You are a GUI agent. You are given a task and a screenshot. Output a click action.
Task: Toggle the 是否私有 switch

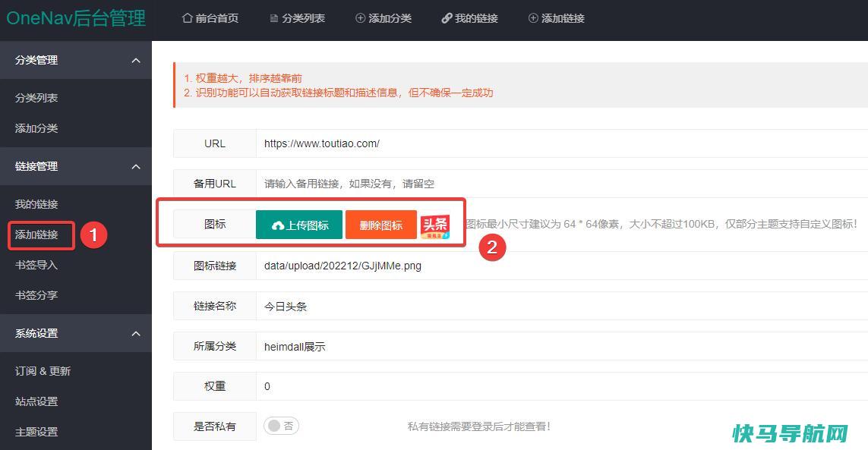(281, 426)
